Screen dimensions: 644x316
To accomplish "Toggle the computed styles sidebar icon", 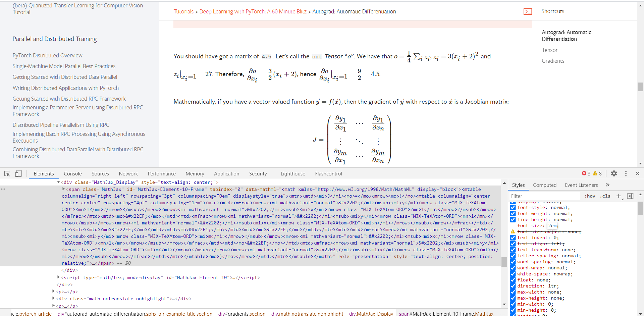I will 630,196.
